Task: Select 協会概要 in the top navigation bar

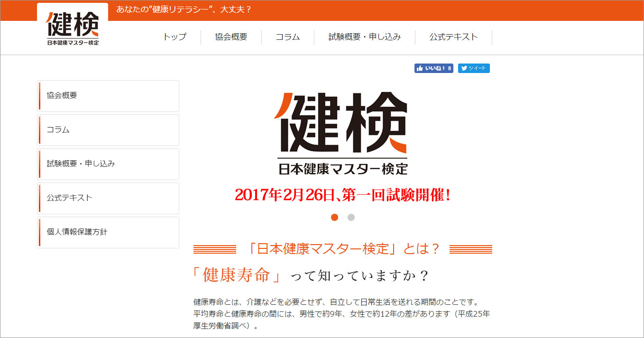Action: click(231, 37)
